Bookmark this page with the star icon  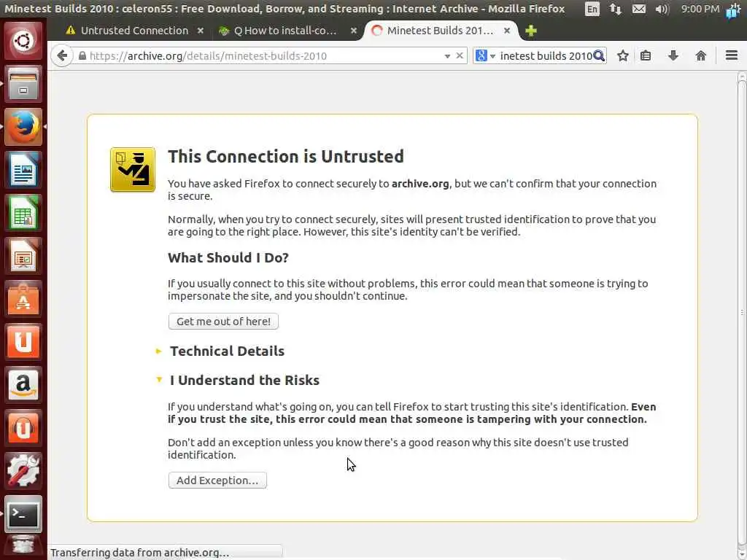click(x=623, y=55)
